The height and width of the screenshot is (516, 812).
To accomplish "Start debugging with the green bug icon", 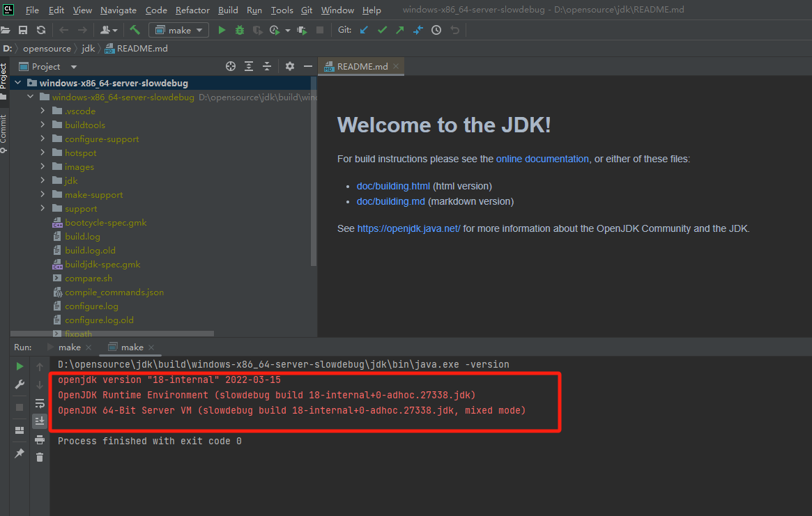I will [239, 30].
